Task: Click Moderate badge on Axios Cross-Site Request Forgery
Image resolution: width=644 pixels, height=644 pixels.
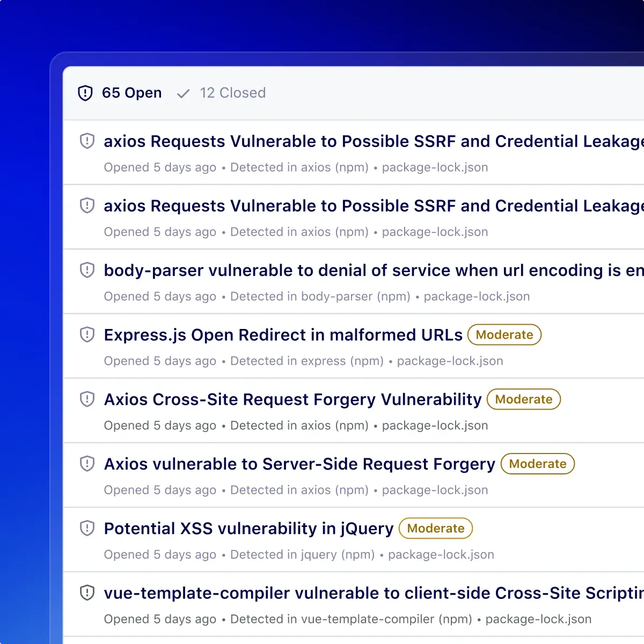Action: (x=524, y=399)
